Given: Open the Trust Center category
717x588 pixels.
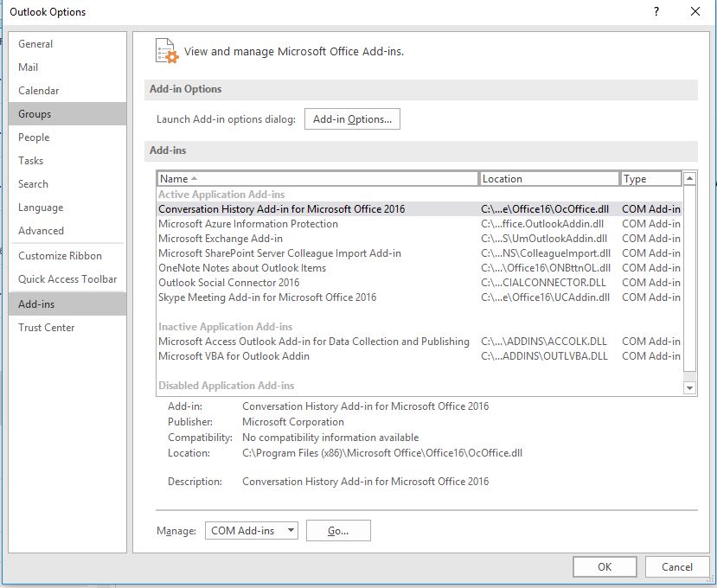Looking at the screenshot, I should pyautogui.click(x=67, y=328).
